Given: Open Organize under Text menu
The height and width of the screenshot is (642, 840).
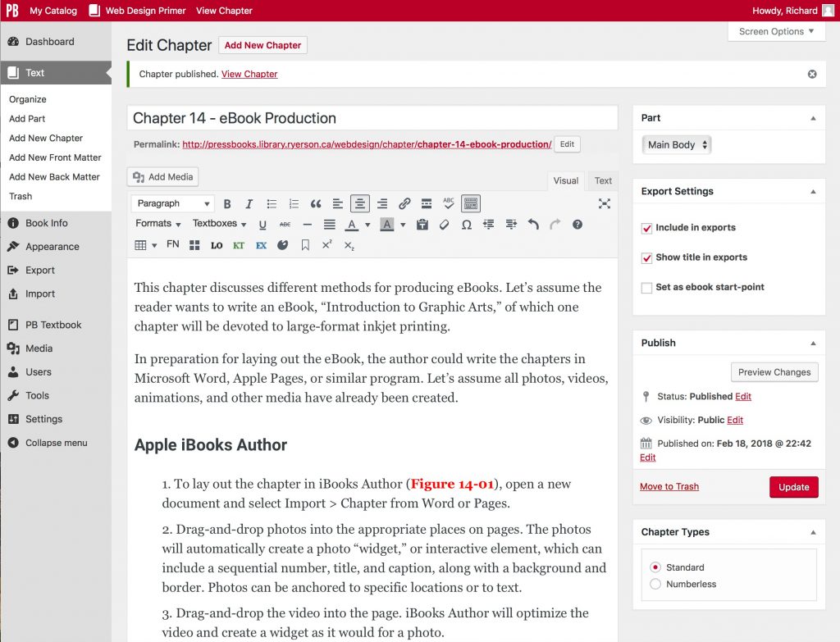Looking at the screenshot, I should coord(28,99).
